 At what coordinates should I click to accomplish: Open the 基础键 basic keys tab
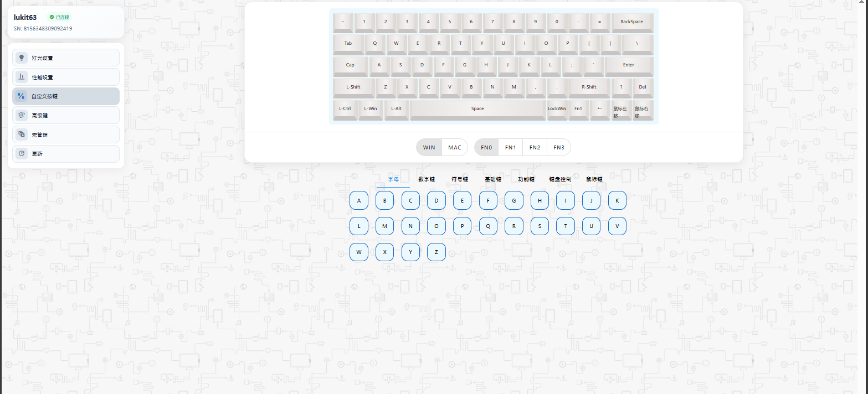493,179
